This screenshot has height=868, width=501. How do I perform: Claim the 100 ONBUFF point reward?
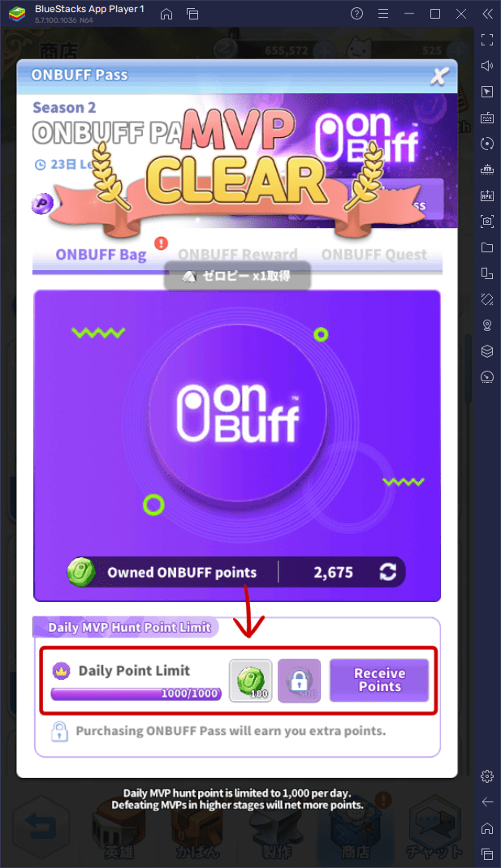250,681
